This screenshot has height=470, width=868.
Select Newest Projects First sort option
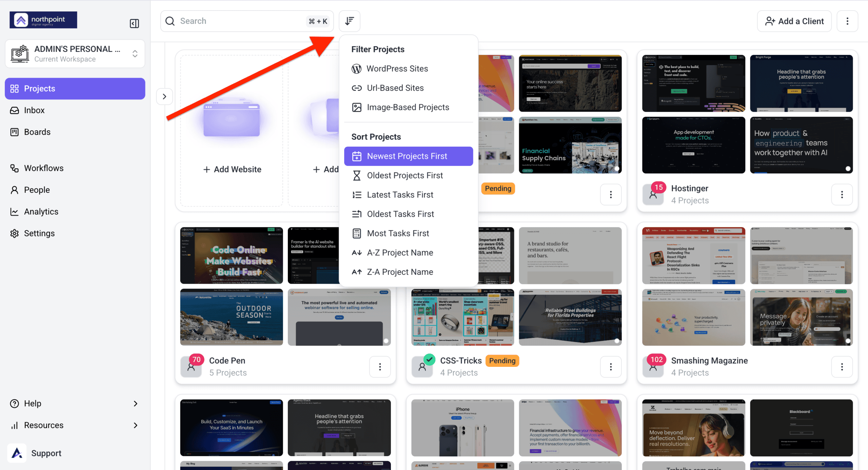(409, 156)
